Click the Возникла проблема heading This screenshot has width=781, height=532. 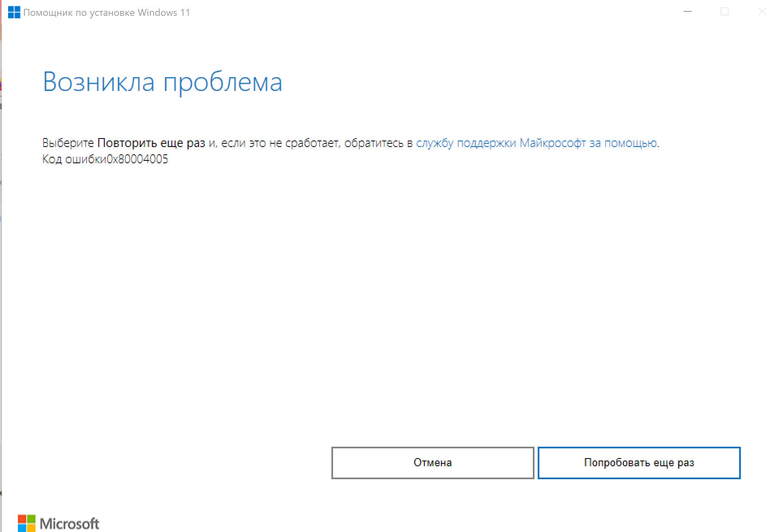coord(162,82)
